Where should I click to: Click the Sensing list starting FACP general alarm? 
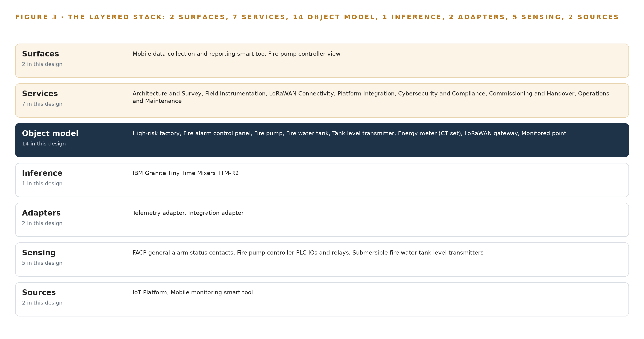[308, 252]
